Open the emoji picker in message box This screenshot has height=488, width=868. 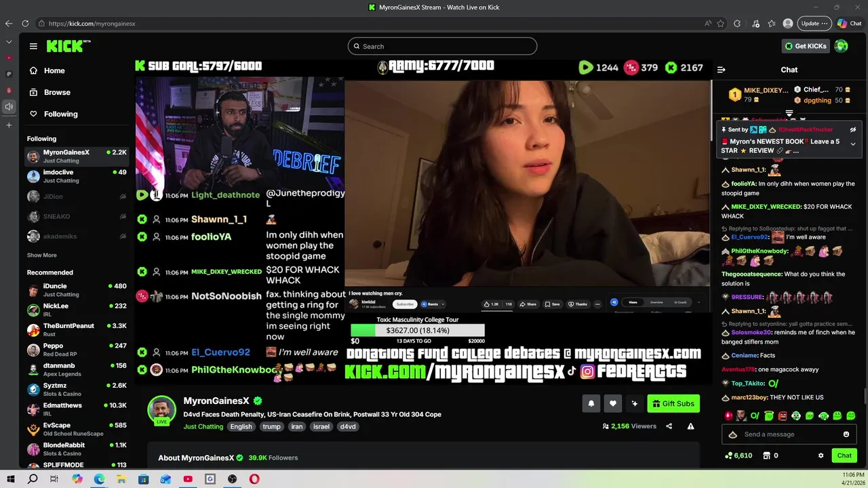[846, 434]
